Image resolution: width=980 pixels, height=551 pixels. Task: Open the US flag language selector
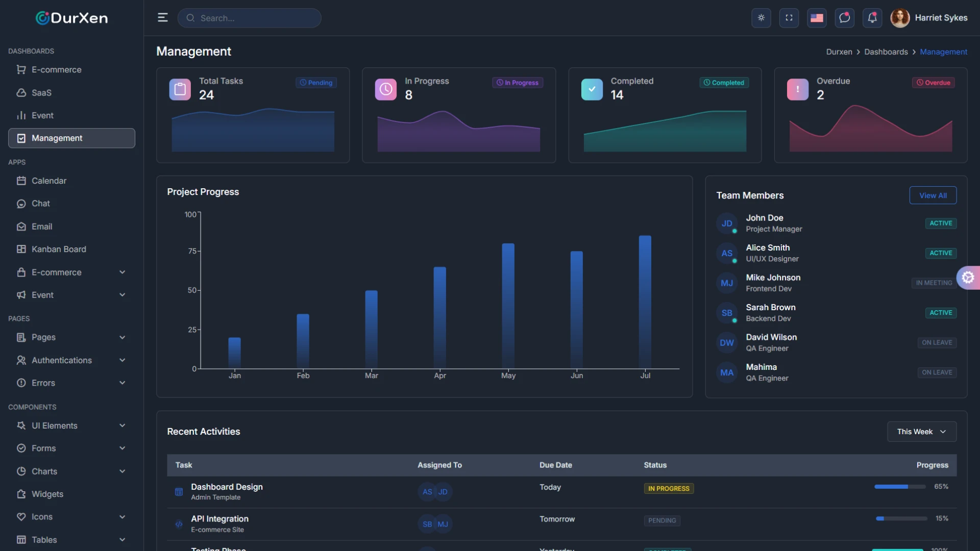pos(817,18)
